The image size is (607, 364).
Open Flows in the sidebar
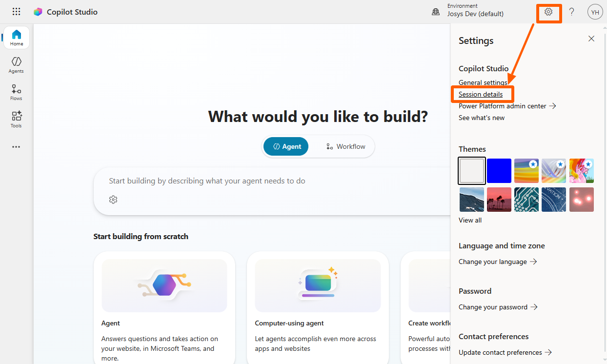click(x=17, y=92)
